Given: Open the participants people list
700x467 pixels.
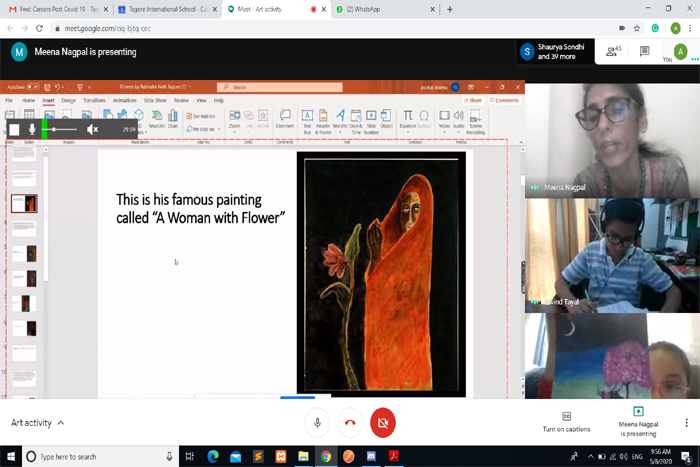Looking at the screenshot, I should 614,51.
